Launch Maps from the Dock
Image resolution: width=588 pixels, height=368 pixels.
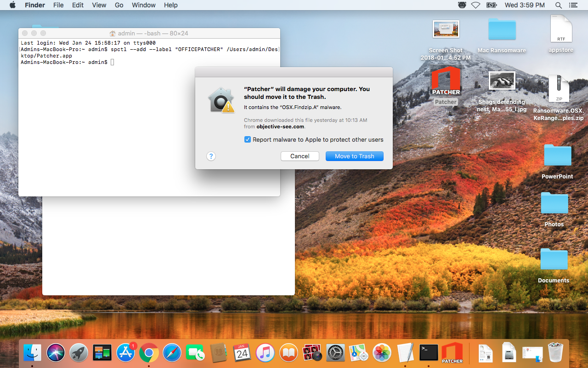click(358, 353)
